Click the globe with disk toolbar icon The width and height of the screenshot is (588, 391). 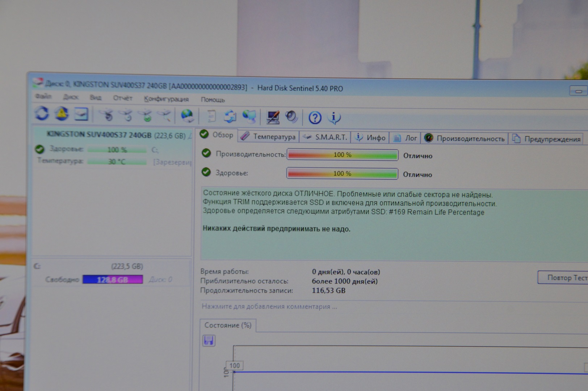coord(187,116)
